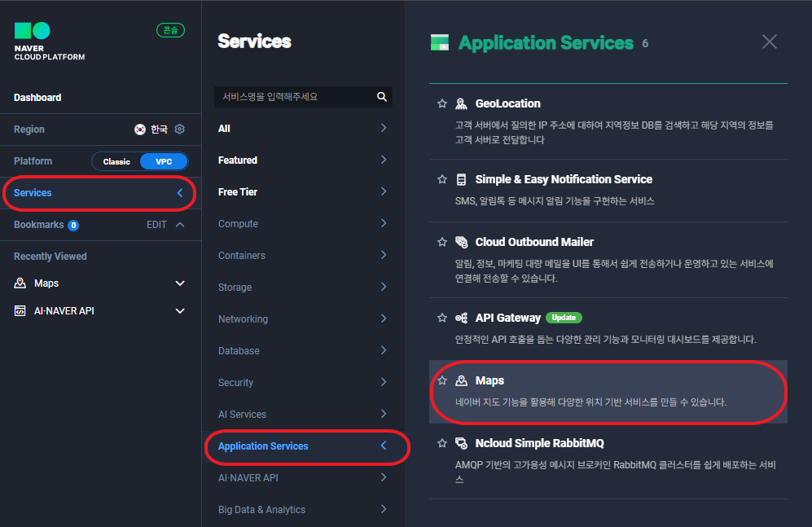The height and width of the screenshot is (527, 812).
Task: Switch platform to Classic
Action: tap(116, 161)
